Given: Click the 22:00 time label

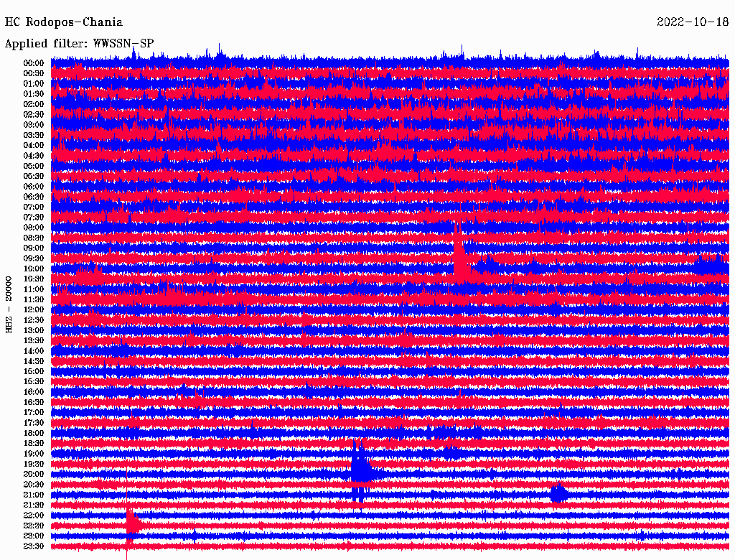Looking at the screenshot, I should (x=34, y=515).
